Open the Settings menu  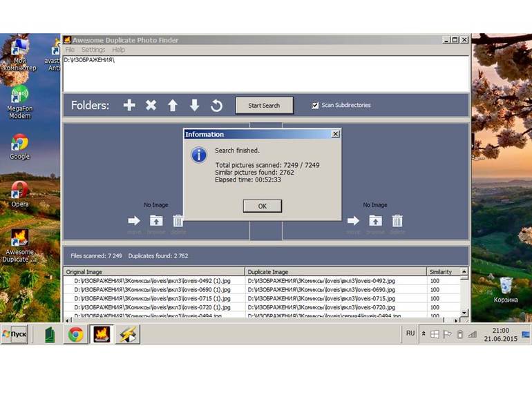(93, 50)
